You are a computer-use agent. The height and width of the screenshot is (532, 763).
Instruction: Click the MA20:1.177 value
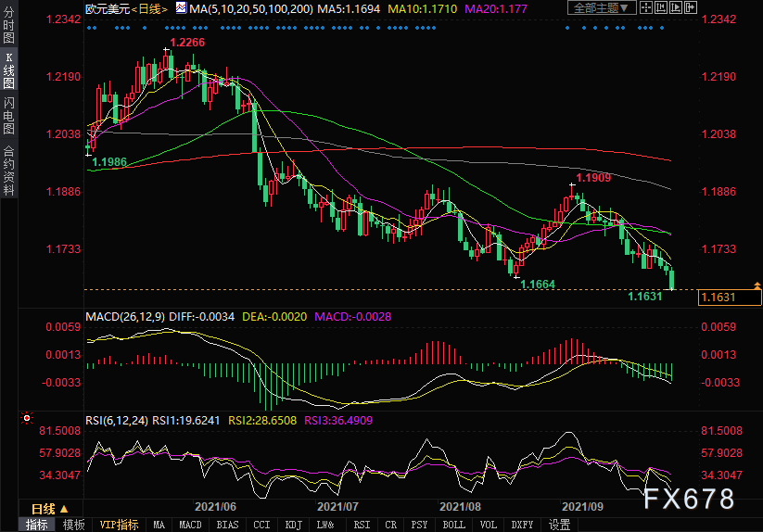pos(496,8)
